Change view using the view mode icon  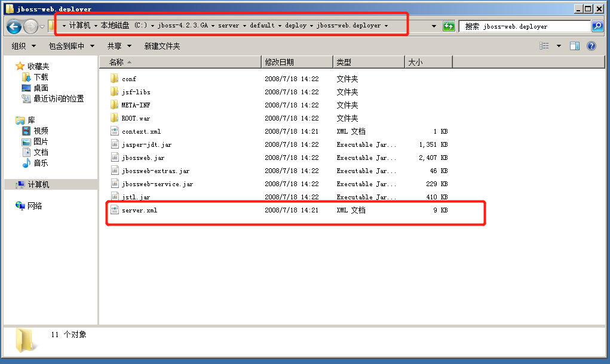[x=544, y=46]
